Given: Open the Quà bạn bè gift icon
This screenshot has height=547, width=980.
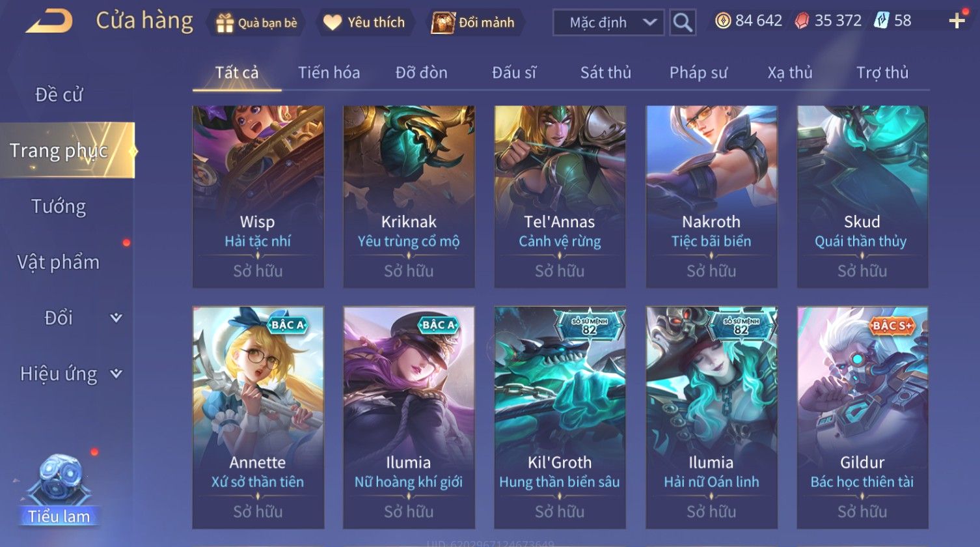Looking at the screenshot, I should point(225,23).
